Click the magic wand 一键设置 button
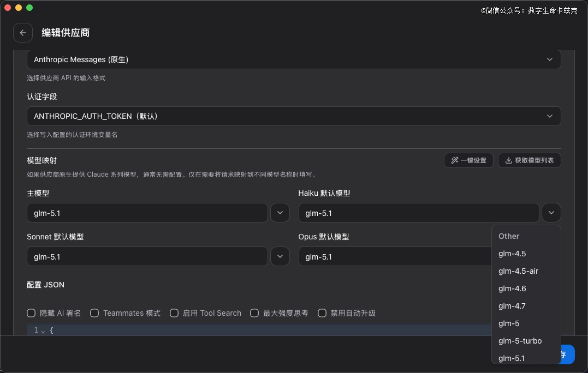 click(468, 160)
